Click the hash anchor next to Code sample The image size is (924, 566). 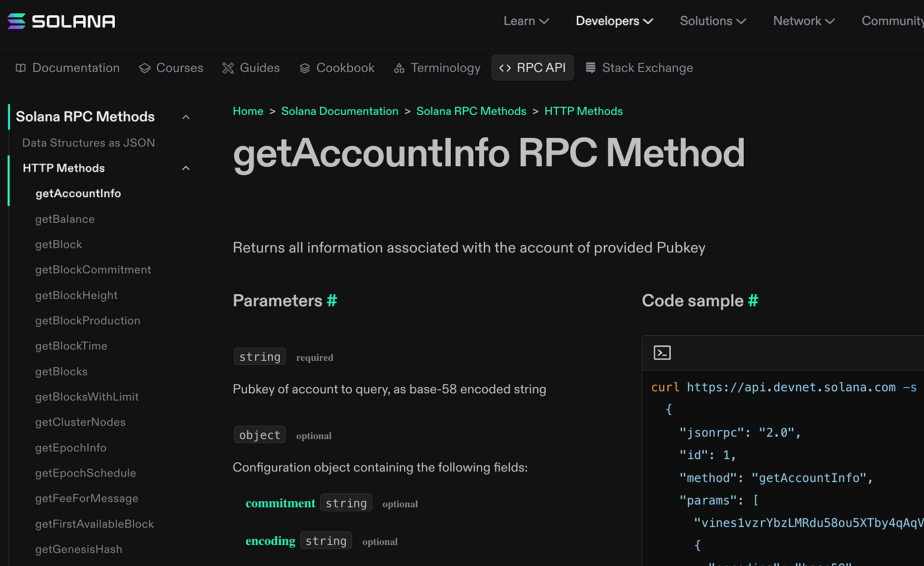click(x=753, y=301)
